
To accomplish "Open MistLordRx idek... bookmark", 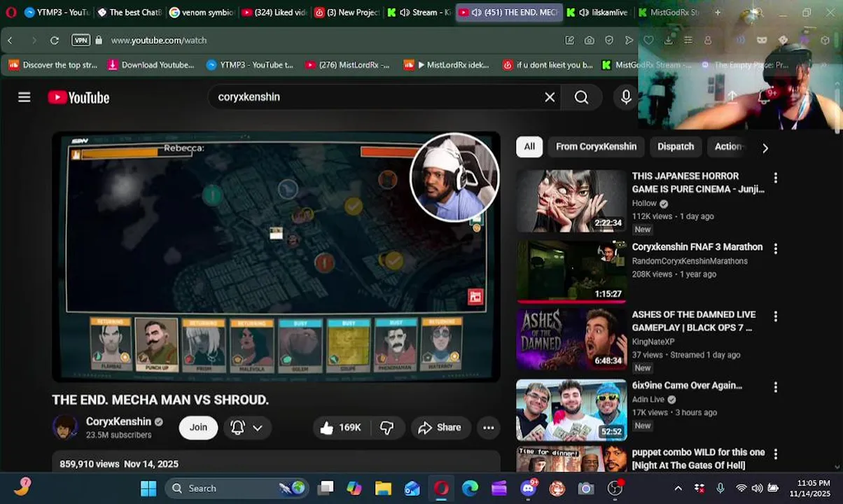I will point(447,65).
